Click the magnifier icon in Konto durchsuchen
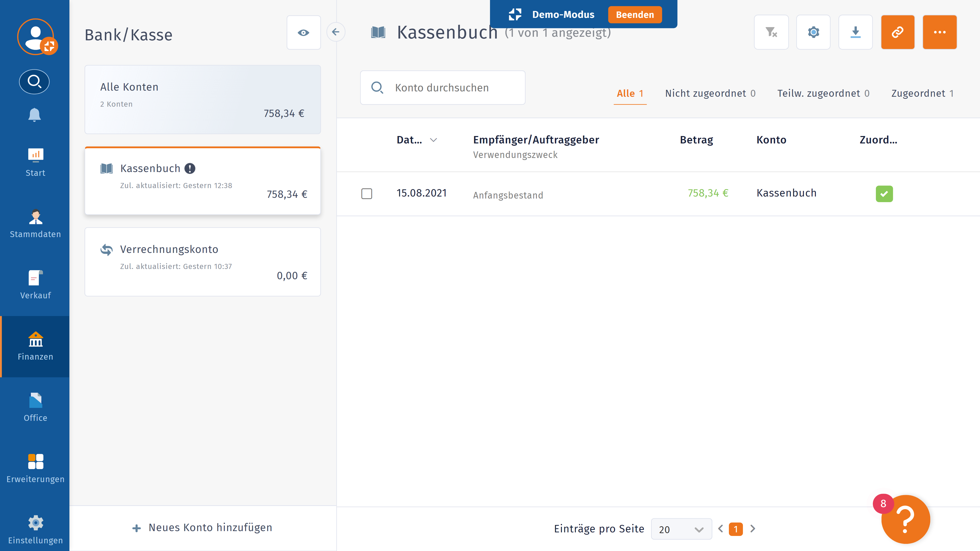Screen dimensions: 980x551 point(377,88)
